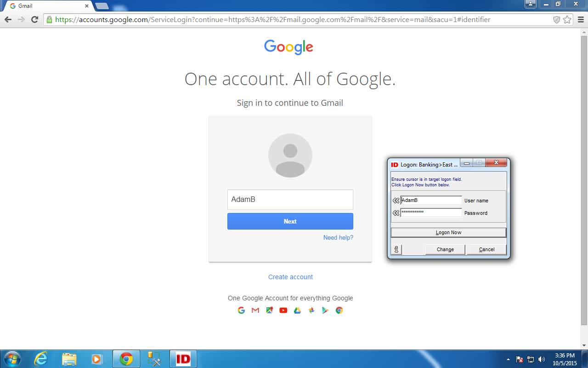
Task: Click the green padlock security icon
Action: [x=49, y=20]
